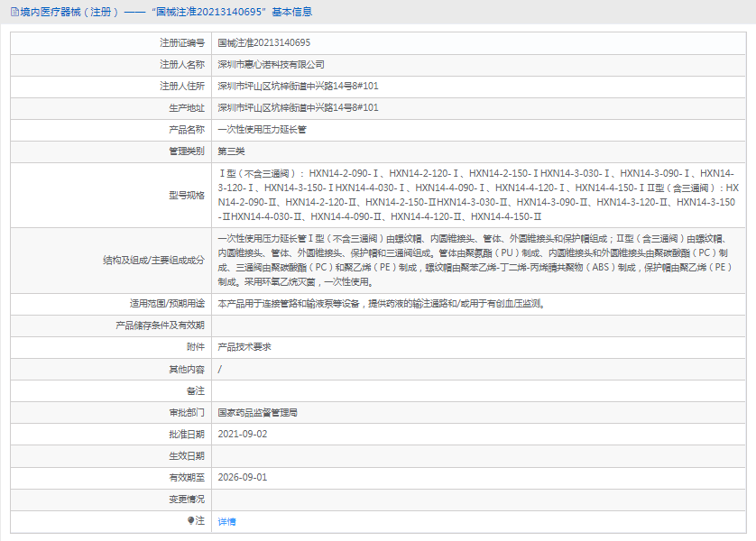Open the 详情 link in the 注 row
Image resolution: width=756 pixels, height=541 pixels.
tap(226, 521)
